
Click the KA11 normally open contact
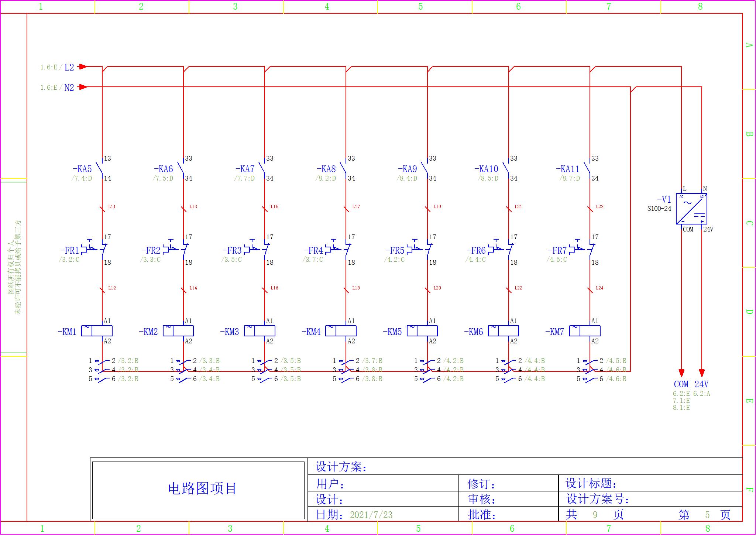click(588, 168)
